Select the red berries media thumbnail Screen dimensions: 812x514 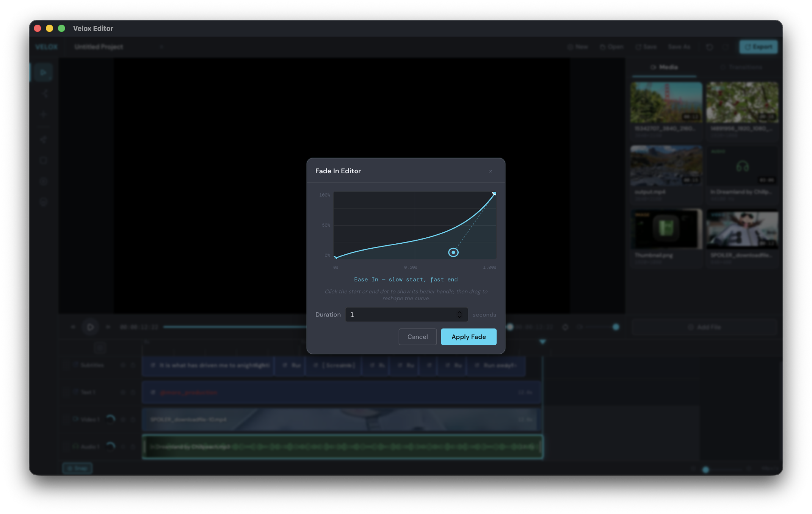(742, 102)
